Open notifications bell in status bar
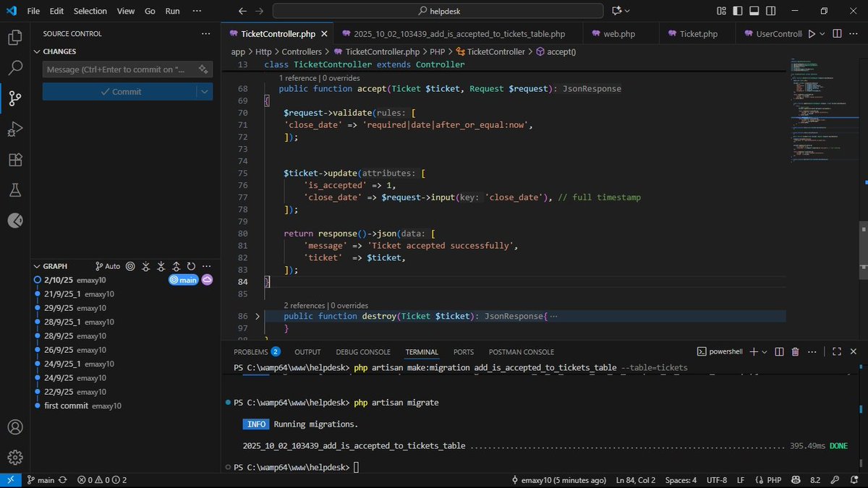 [x=854, y=480]
